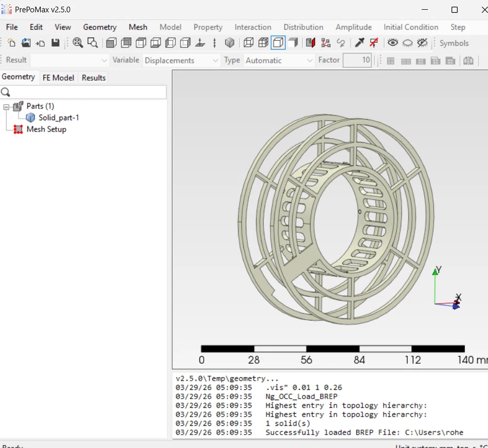Image resolution: width=488 pixels, height=448 pixels.
Task: Open the Edit menu
Action: 36,27
